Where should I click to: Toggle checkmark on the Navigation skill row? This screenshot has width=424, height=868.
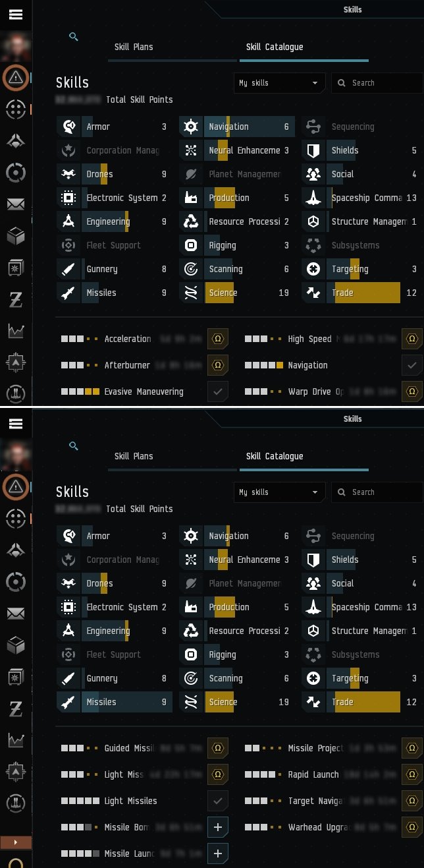coord(411,365)
